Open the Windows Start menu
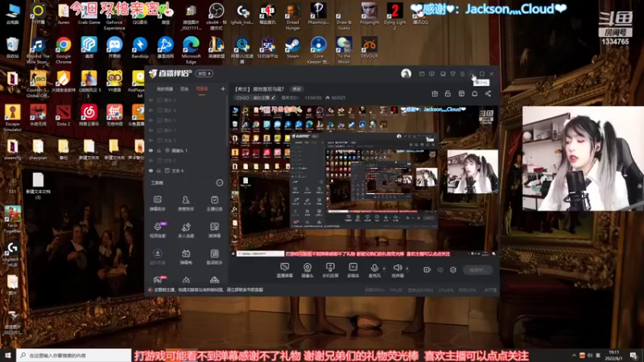644x362 pixels. click(8, 356)
